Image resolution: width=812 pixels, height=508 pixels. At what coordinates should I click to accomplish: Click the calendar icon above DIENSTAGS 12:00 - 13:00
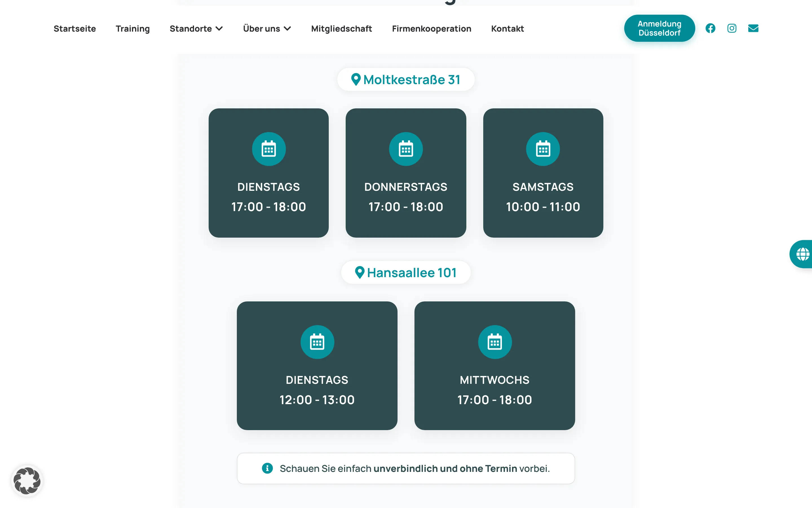(x=317, y=342)
